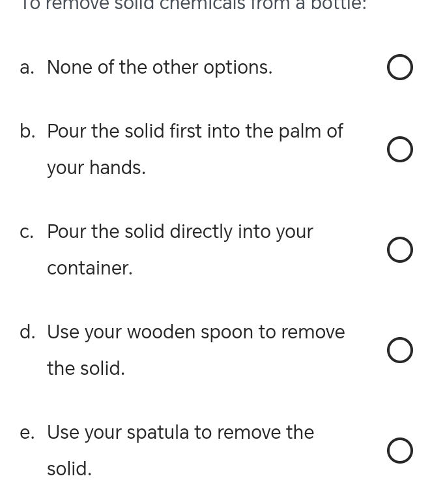Click the letter 'a.' option label
Image resolution: width=430 pixels, height=504 pixels.
click(x=27, y=67)
